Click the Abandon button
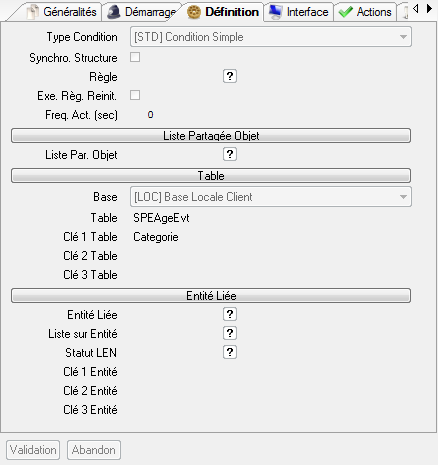The height and width of the screenshot is (465, 438). click(x=94, y=450)
